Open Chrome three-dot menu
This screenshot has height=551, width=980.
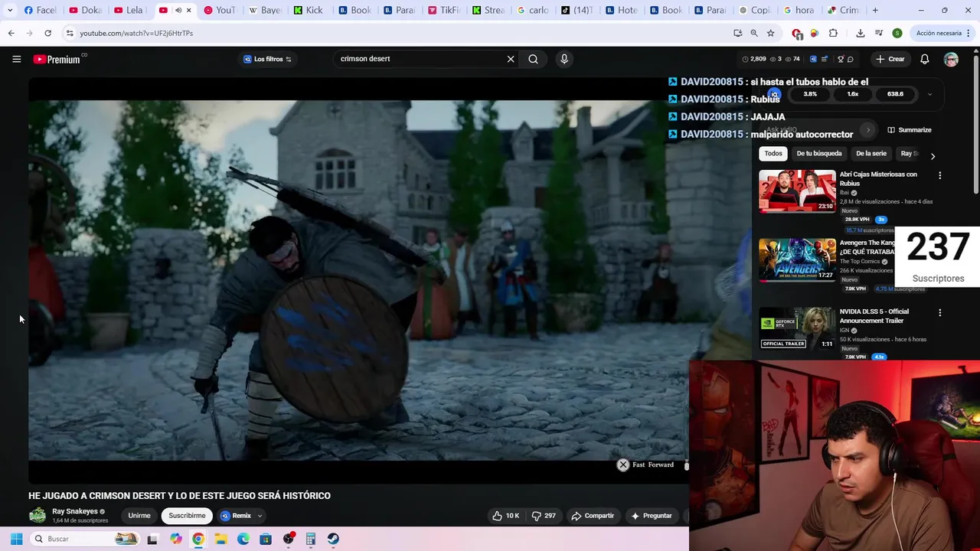pos(969,33)
